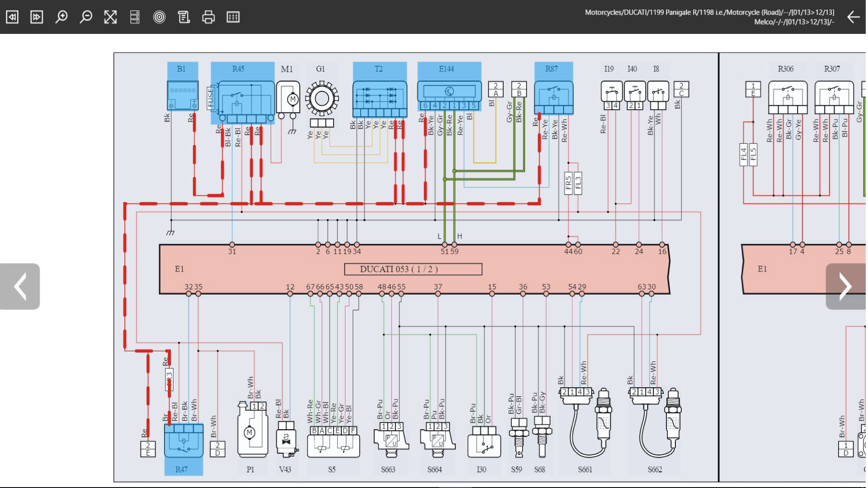Screen dimensions: 868x488
Task: Select the R47 relay at bottom
Action: (x=183, y=441)
